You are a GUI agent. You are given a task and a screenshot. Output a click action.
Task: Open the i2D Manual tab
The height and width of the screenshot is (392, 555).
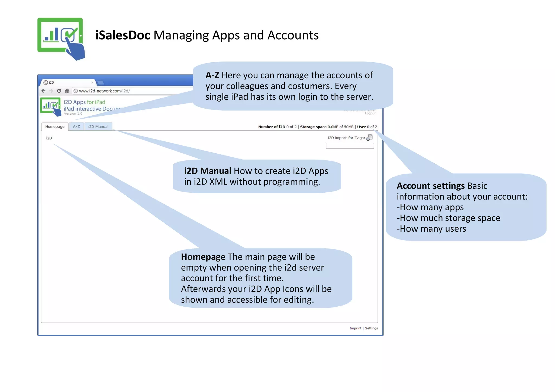tap(98, 127)
